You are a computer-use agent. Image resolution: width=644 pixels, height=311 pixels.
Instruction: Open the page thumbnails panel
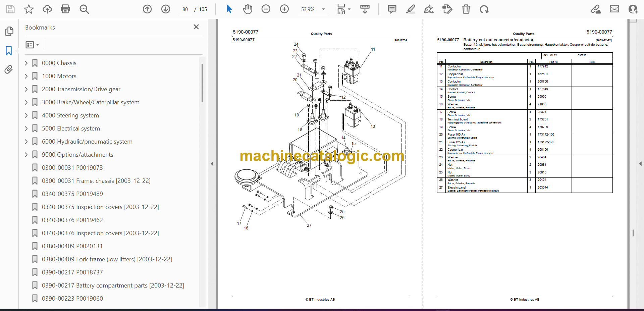[x=9, y=31]
